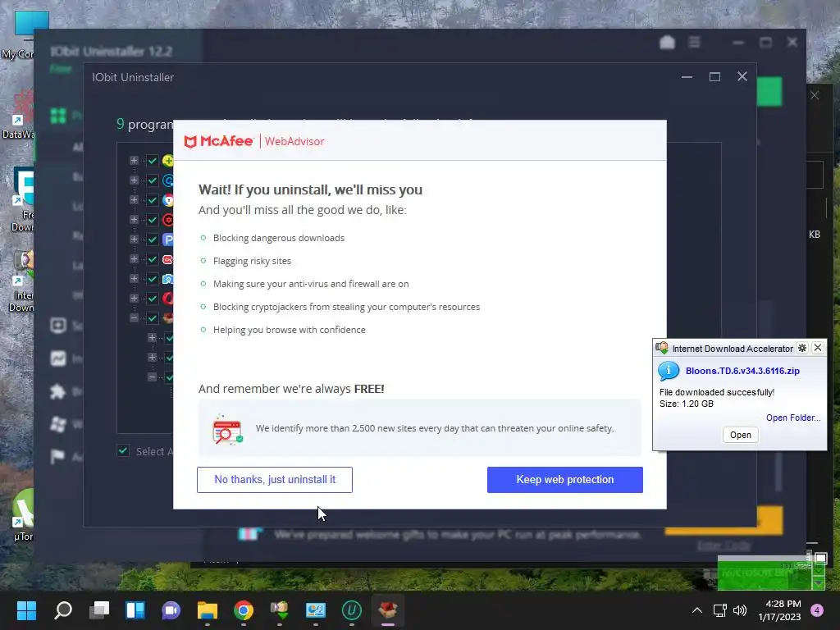This screenshot has height=630, width=840.
Task: Show hidden system tray icons
Action: click(697, 610)
